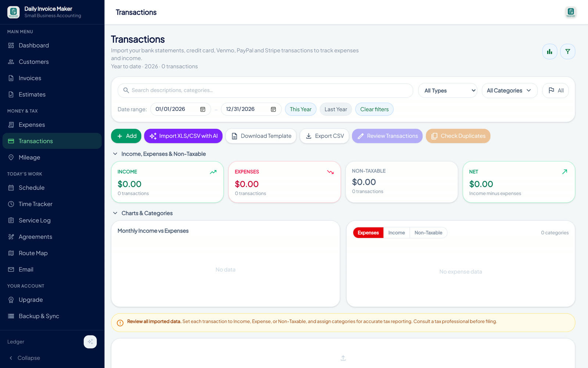This screenshot has width=588, height=368.
Task: Click the Net summary card
Action: click(519, 182)
